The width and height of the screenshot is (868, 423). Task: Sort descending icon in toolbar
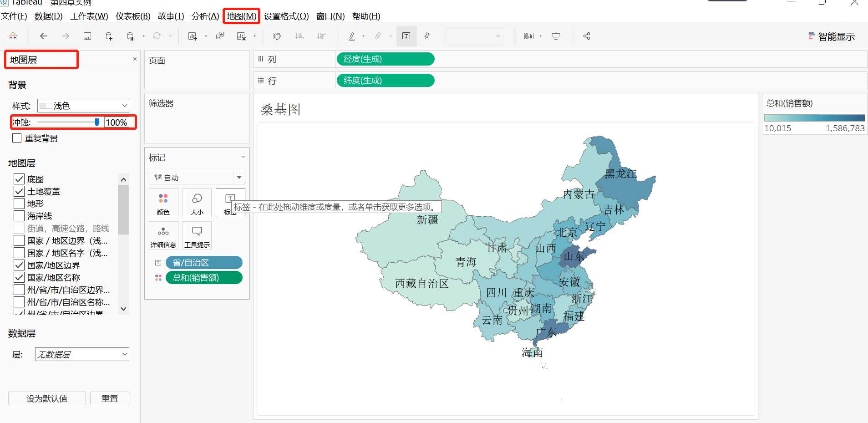[x=321, y=36]
